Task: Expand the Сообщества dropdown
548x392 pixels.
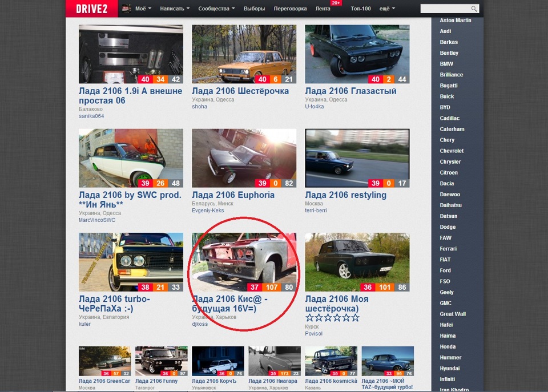Action: pos(216,9)
